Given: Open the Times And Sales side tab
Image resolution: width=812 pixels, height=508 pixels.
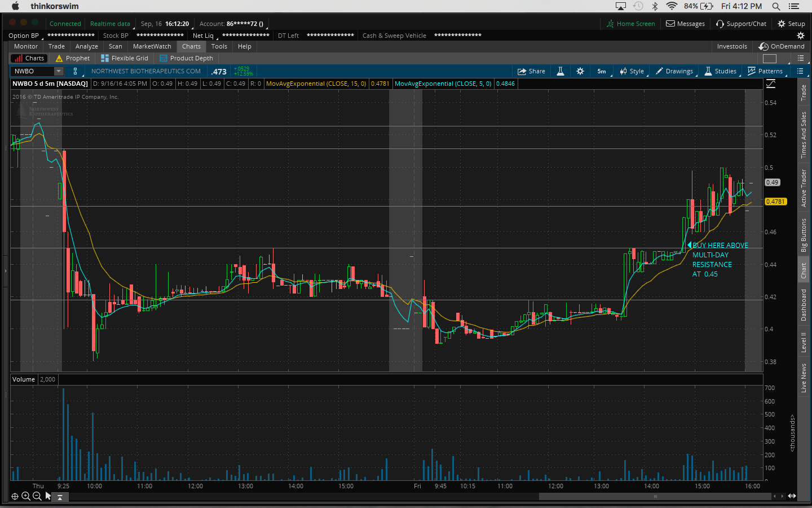Looking at the screenshot, I should [804, 135].
